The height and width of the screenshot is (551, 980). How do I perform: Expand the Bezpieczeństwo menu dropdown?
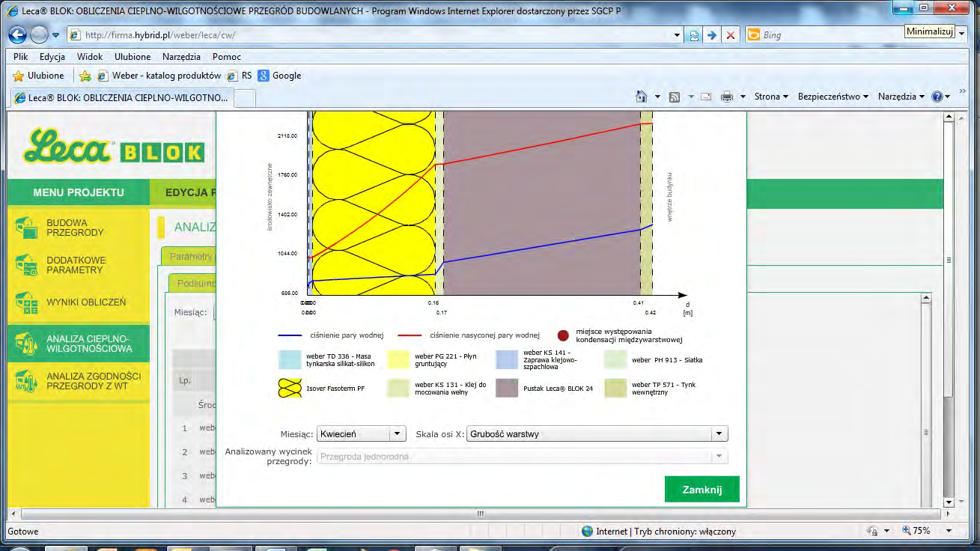point(833,97)
